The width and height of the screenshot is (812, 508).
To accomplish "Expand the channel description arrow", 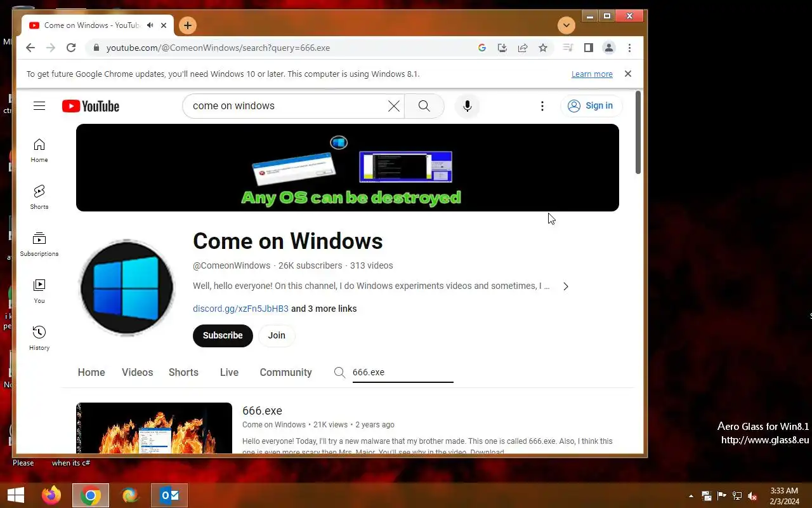I will click(x=566, y=286).
